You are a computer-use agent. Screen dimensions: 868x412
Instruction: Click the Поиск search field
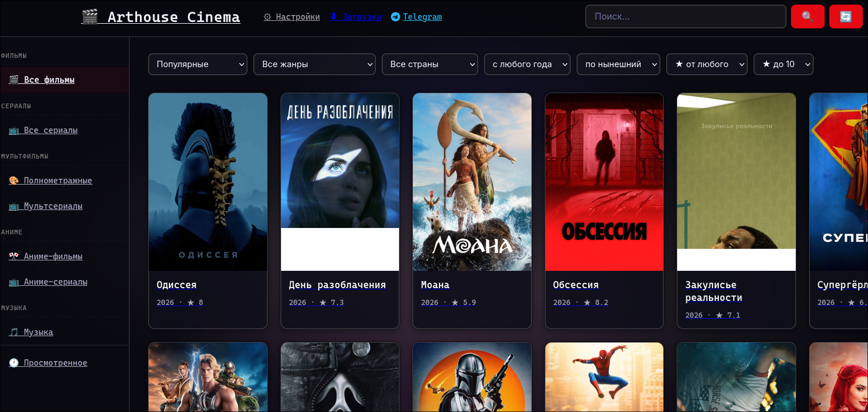click(x=686, y=17)
